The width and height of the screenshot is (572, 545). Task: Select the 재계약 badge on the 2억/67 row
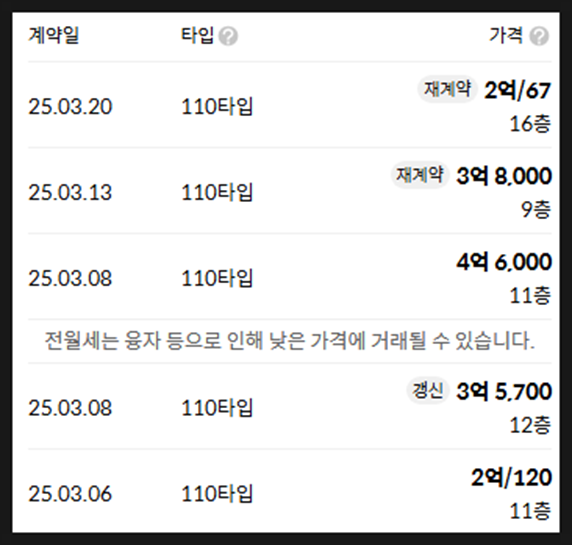pyautogui.click(x=447, y=89)
